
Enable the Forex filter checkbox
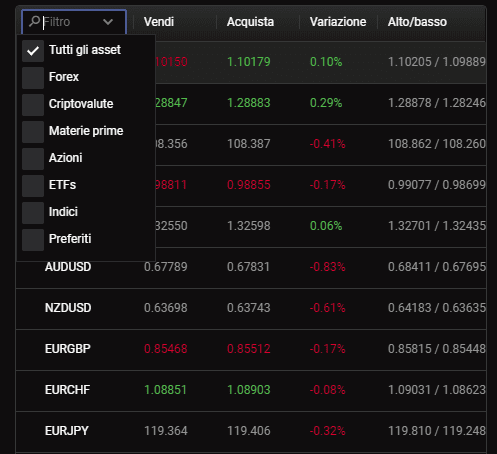[33, 78]
